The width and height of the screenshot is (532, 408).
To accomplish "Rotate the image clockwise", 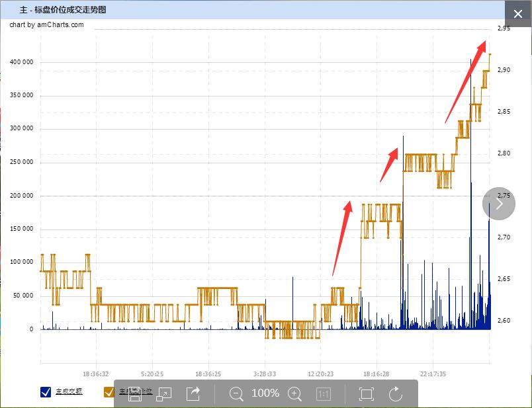I will point(396,393).
